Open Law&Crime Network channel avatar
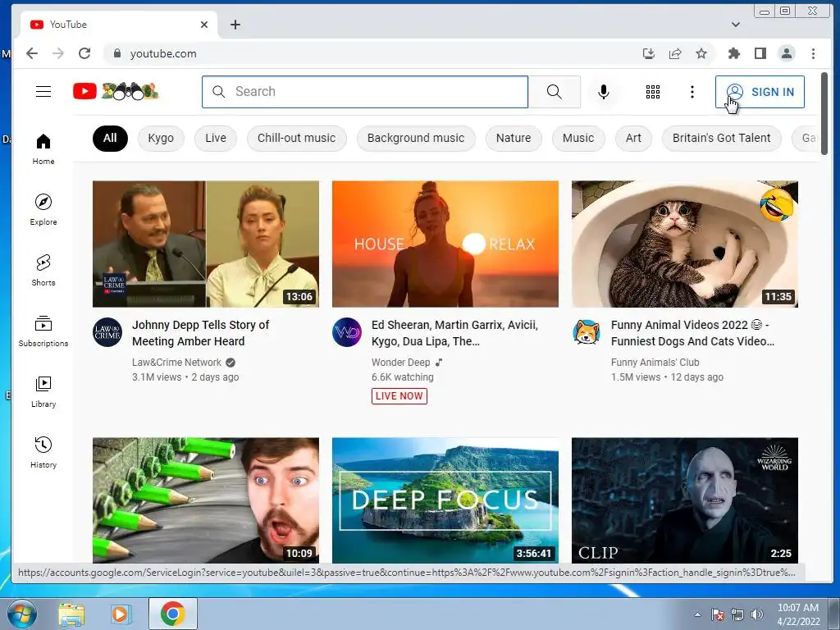 pos(107,332)
